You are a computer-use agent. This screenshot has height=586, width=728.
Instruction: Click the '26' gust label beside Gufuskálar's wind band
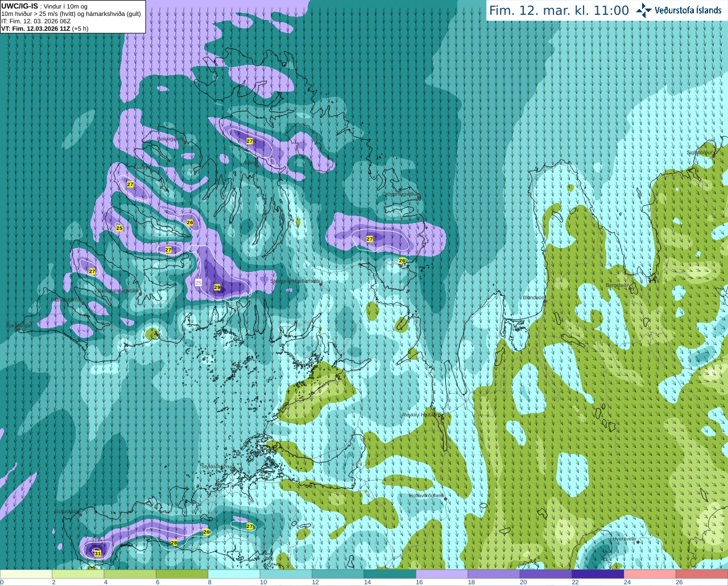[x=206, y=532]
